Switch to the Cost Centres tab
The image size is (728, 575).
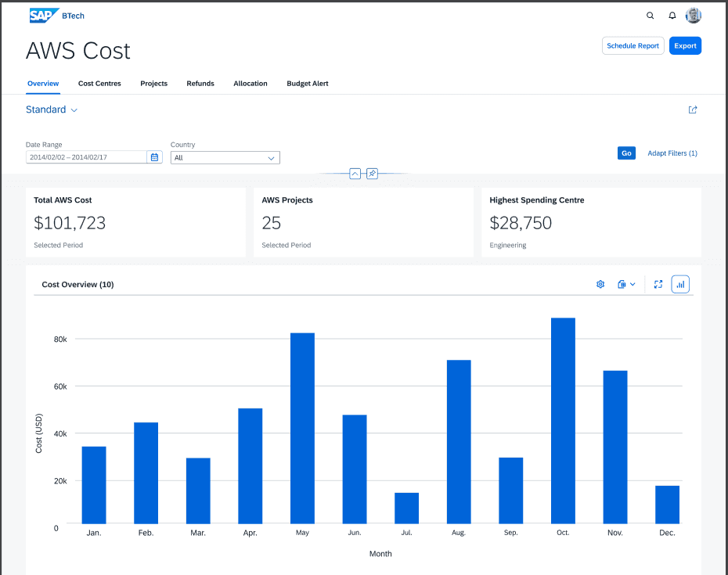click(x=99, y=84)
